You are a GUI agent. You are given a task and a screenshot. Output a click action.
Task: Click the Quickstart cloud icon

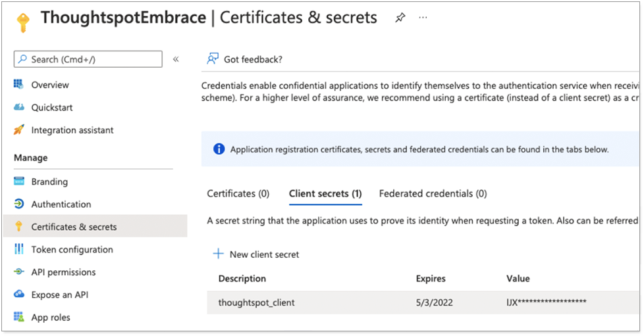19,108
